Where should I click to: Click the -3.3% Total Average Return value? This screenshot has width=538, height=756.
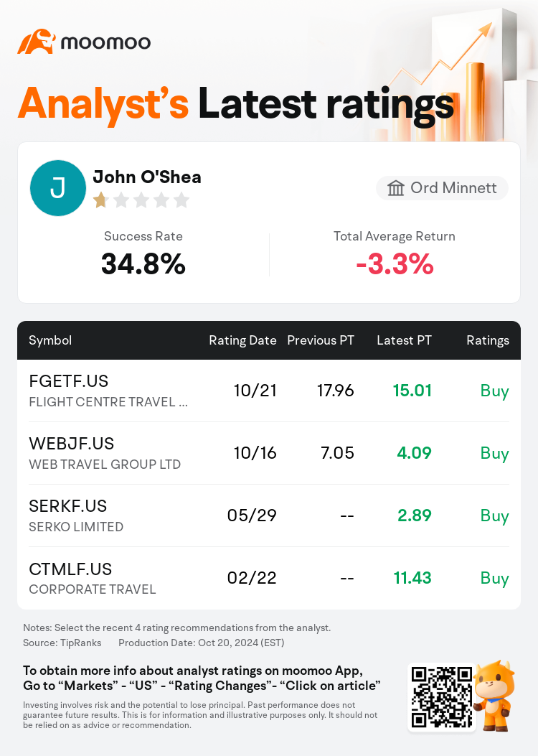point(395,264)
